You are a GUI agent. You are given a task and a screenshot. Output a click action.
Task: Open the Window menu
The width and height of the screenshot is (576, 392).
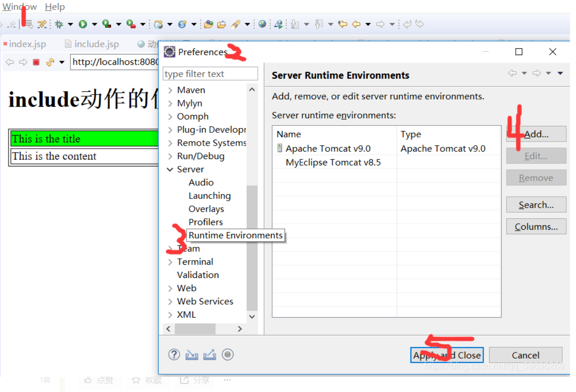[x=20, y=7]
